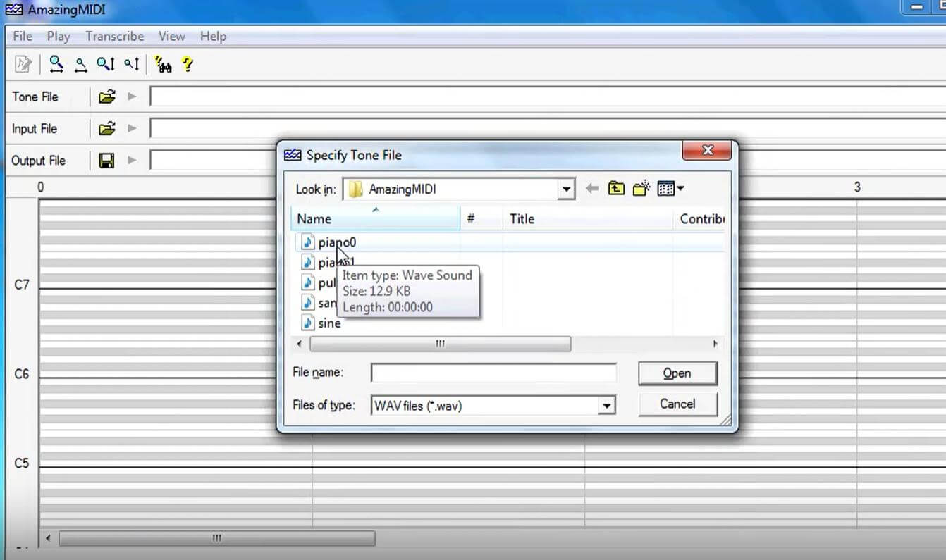Click the horizontal zoom in icon
Image resolution: width=946 pixels, height=560 pixels.
click(x=56, y=65)
